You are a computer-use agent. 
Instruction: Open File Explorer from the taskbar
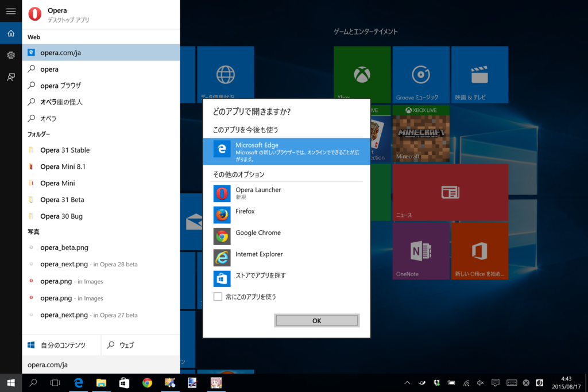click(101, 383)
